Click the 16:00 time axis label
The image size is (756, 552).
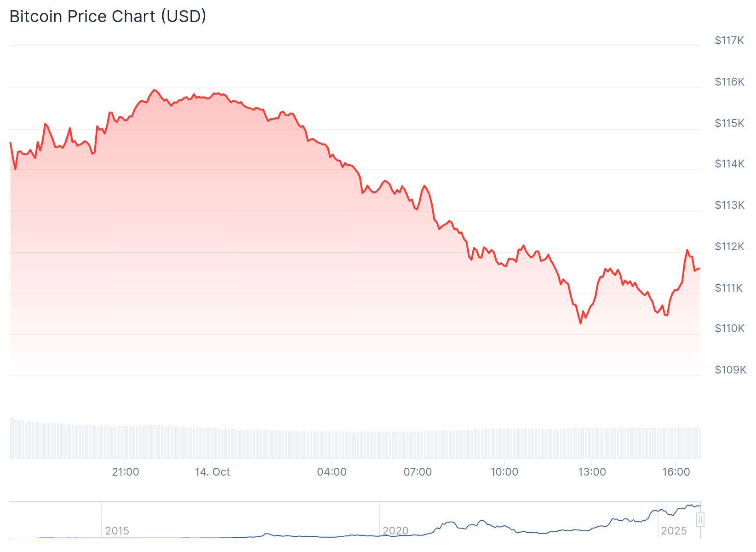click(x=676, y=472)
